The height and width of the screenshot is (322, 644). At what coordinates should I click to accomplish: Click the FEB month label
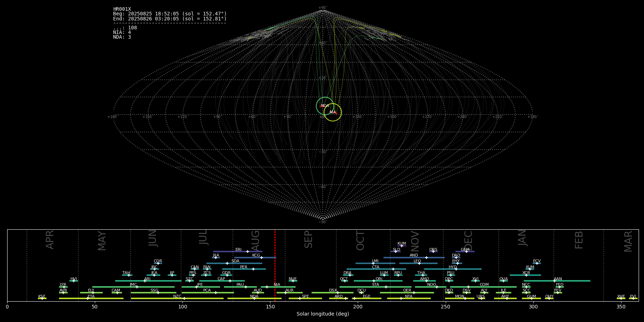tap(579, 240)
